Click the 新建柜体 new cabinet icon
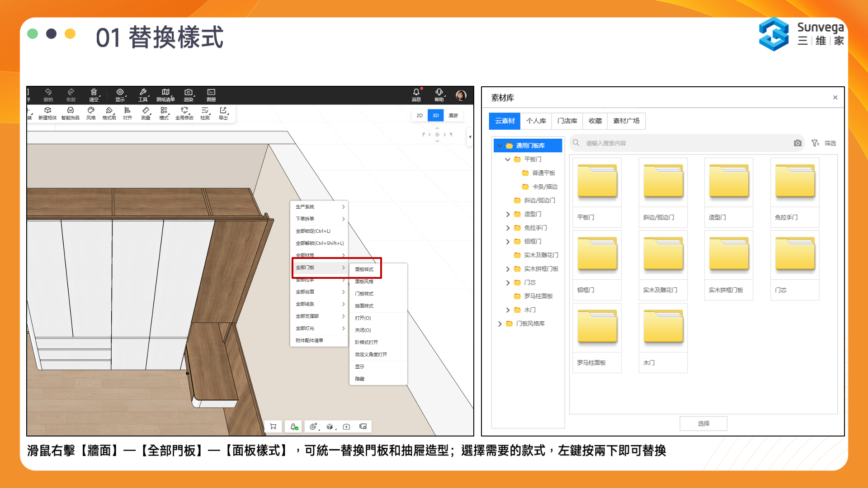This screenshot has height=488, width=868. [x=47, y=110]
